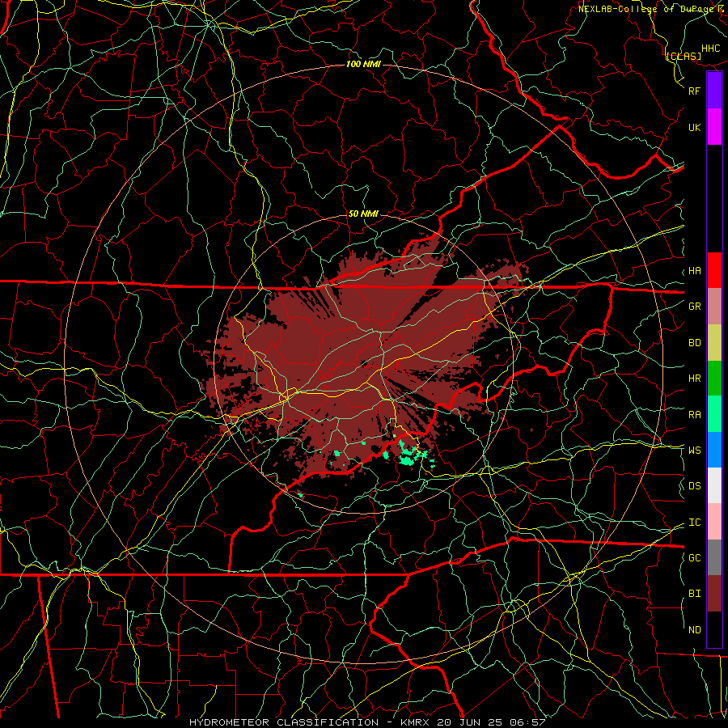Click the ND black legend swatch
The image size is (728, 728).
714,629
